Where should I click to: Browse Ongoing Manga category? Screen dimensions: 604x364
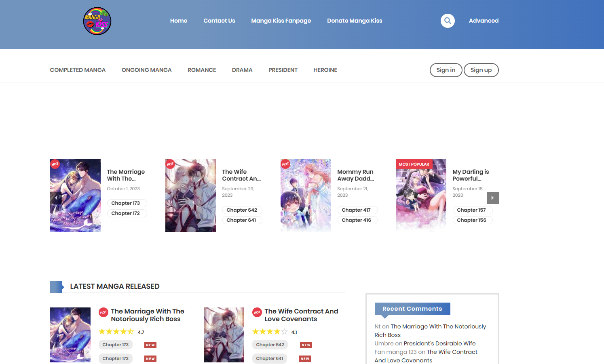click(147, 70)
